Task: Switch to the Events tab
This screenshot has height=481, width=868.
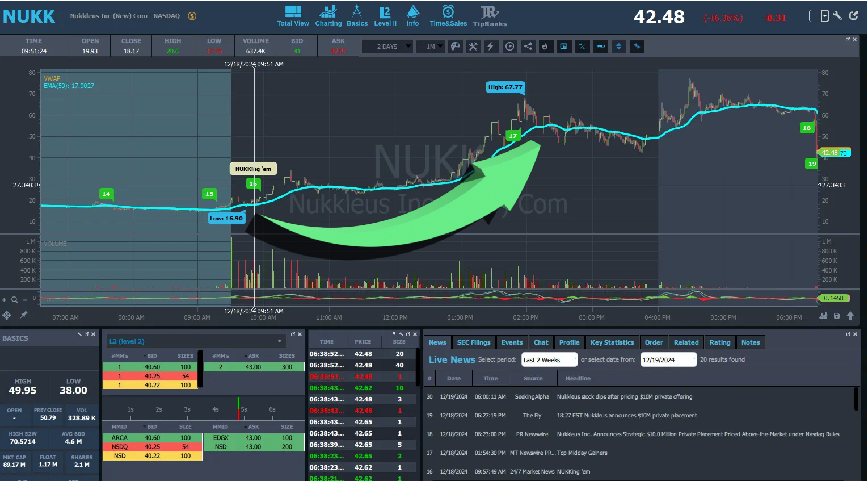Action: 512,342
